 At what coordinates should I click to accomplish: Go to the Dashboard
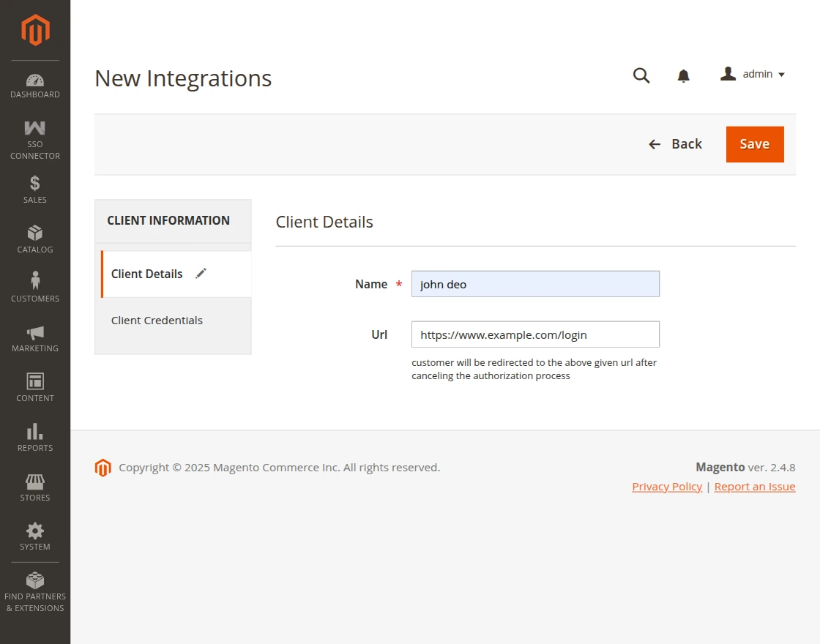34,86
